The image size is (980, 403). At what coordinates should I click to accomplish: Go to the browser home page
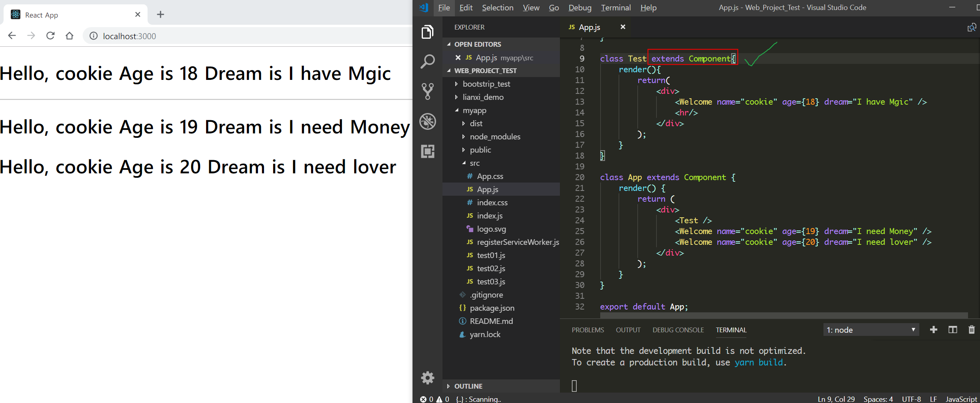69,36
